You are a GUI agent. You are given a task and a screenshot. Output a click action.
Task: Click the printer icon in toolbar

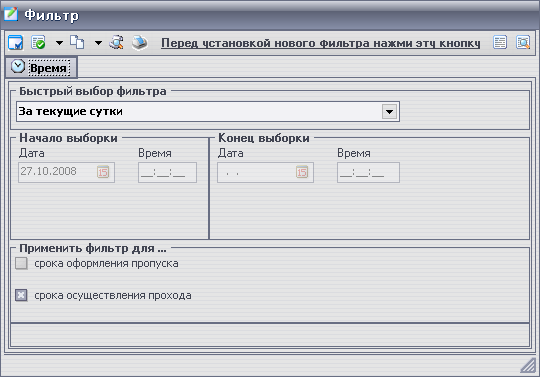[x=139, y=43]
